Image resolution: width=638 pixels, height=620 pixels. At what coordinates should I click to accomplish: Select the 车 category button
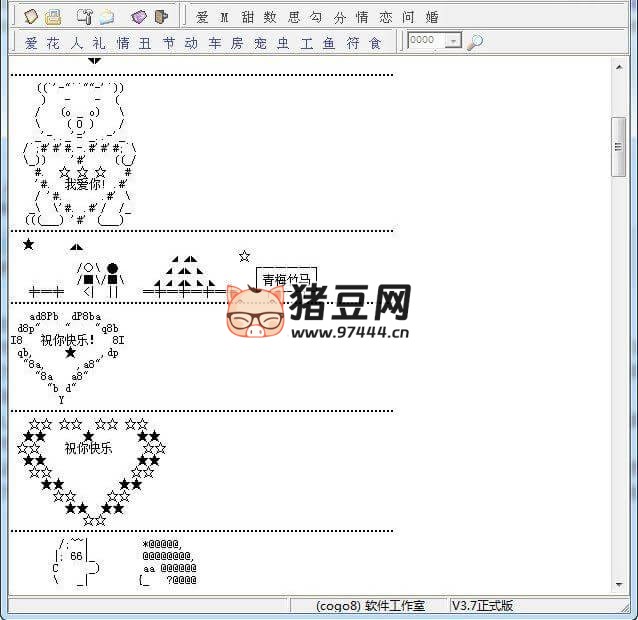click(215, 42)
